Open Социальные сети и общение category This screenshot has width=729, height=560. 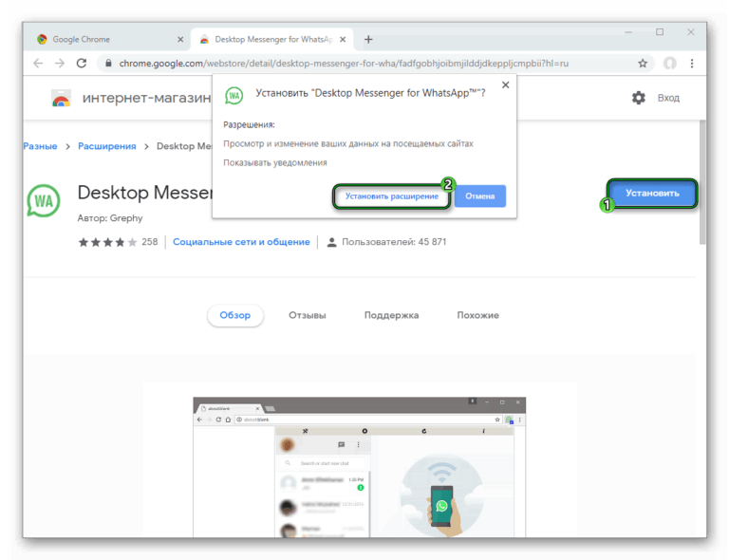point(241,242)
